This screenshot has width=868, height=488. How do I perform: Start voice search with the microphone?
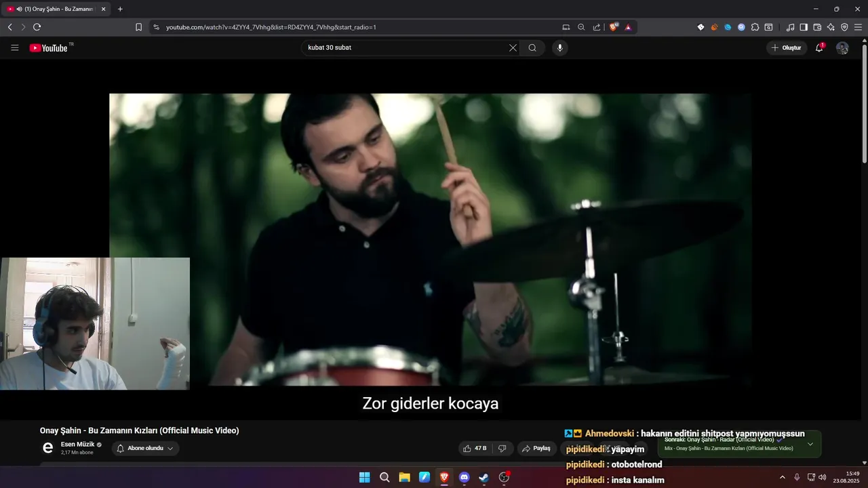[559, 47]
